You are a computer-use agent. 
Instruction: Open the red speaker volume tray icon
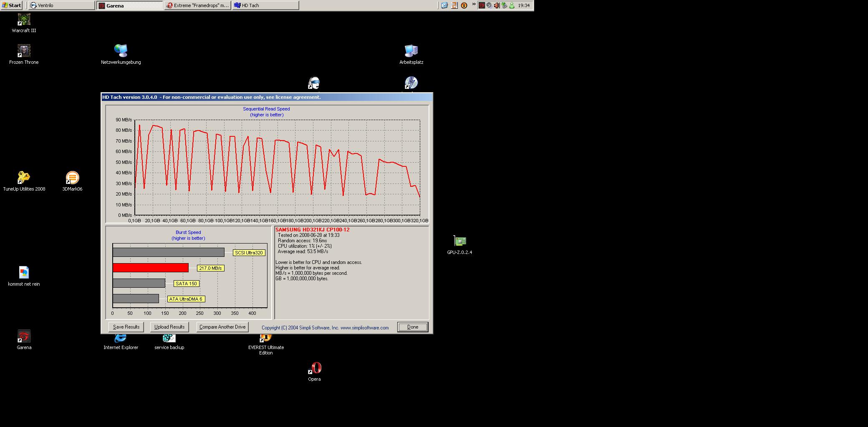(497, 5)
